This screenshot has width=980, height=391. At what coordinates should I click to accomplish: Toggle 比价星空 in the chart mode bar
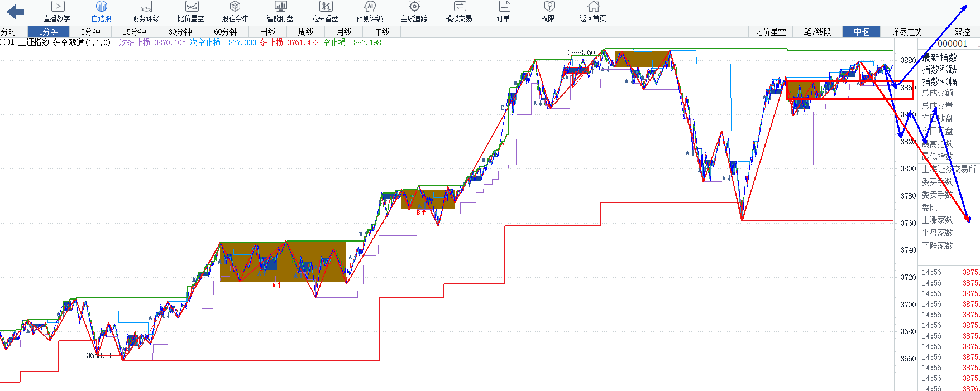[771, 32]
